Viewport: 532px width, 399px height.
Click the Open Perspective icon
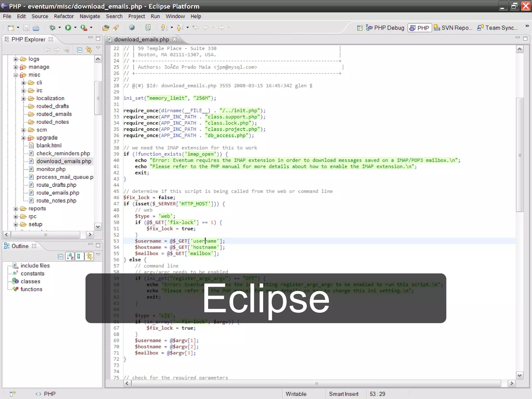pos(360,28)
